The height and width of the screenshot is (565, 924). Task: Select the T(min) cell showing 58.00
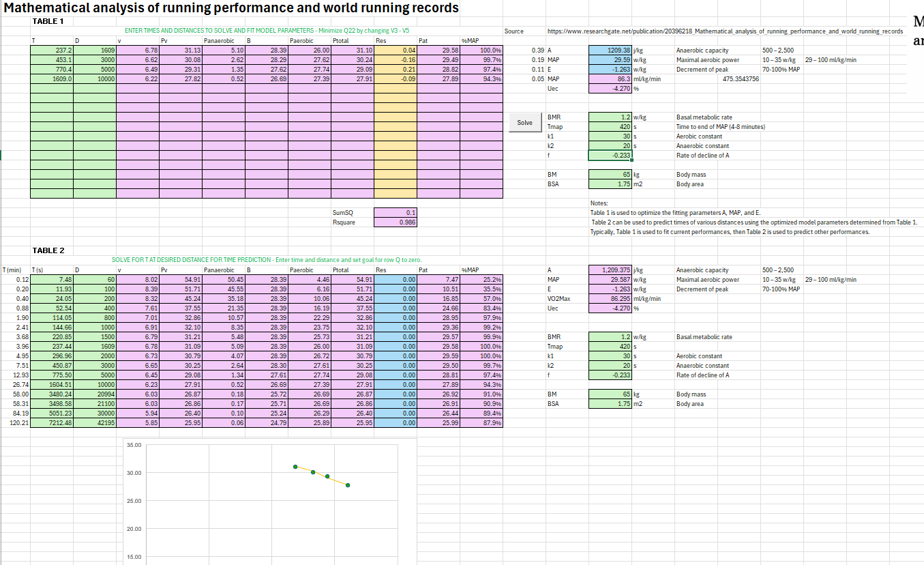[x=16, y=394]
